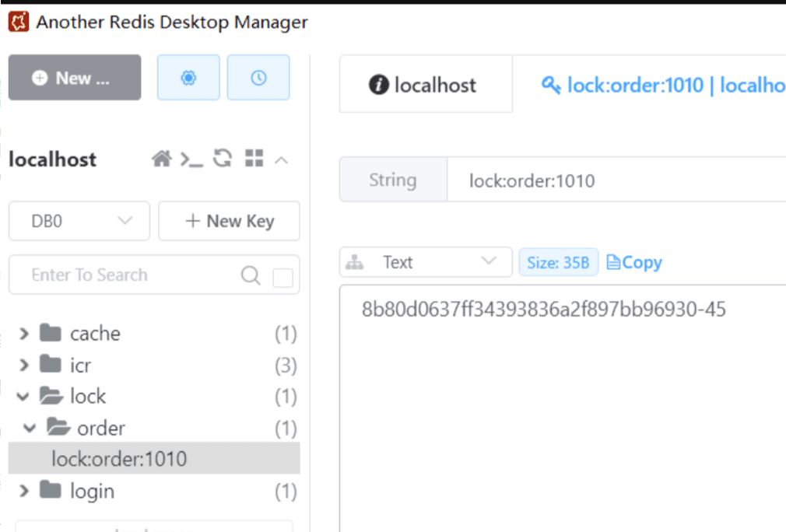Click the grid view icon for localhost
Image resolution: width=786 pixels, height=532 pixels.
254,159
